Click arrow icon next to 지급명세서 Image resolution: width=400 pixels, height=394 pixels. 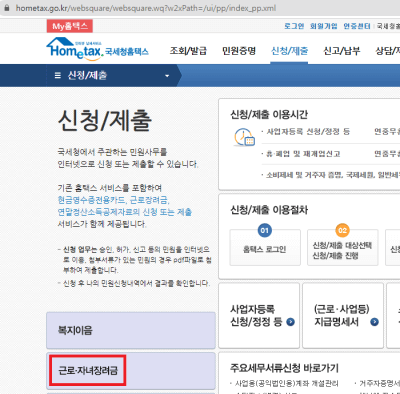[x=375, y=322]
